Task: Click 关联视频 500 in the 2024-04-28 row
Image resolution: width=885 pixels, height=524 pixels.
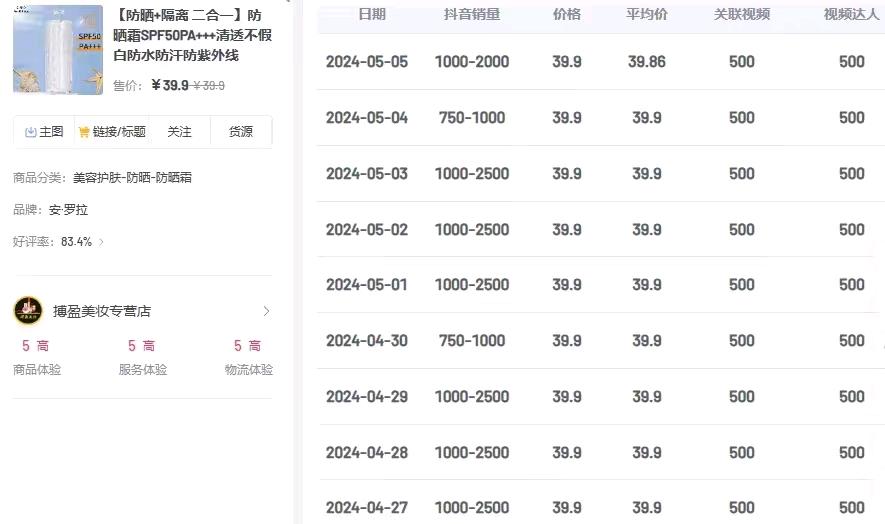Action: tap(742, 452)
